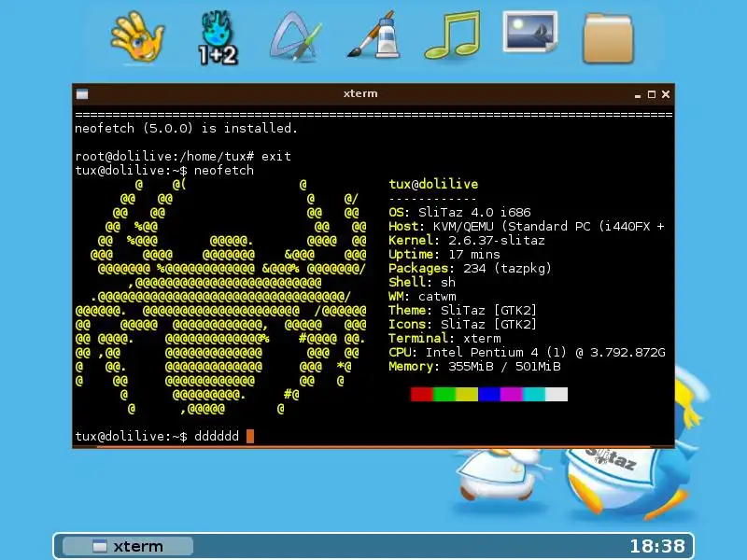747x560 pixels.
Task: Launch the TuxMath 1+2 icon
Action: (218, 37)
